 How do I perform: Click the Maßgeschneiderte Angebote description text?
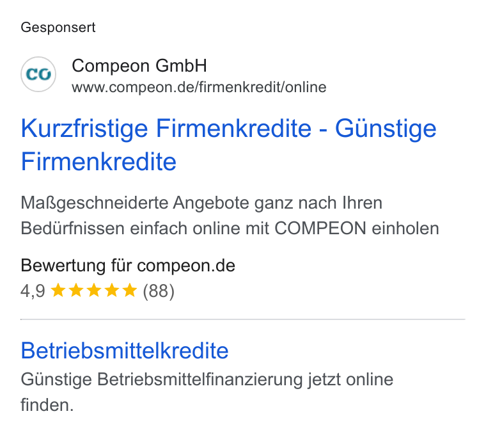[230, 216]
